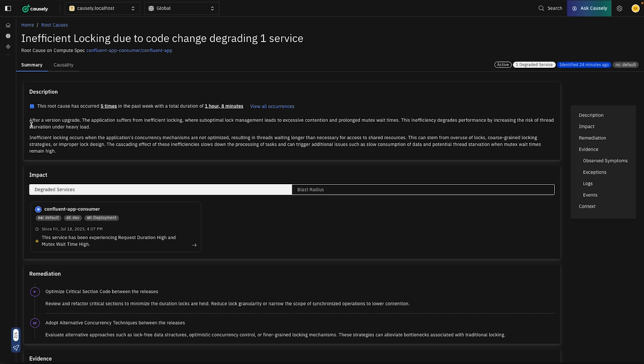Screen dimensions: 644x364
Task: Open the Global scope dropdown
Action: [x=182, y=8]
